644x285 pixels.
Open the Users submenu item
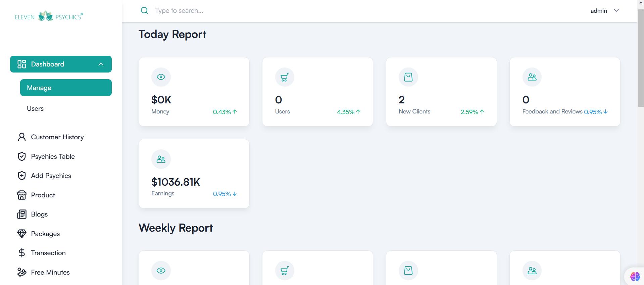[35, 108]
